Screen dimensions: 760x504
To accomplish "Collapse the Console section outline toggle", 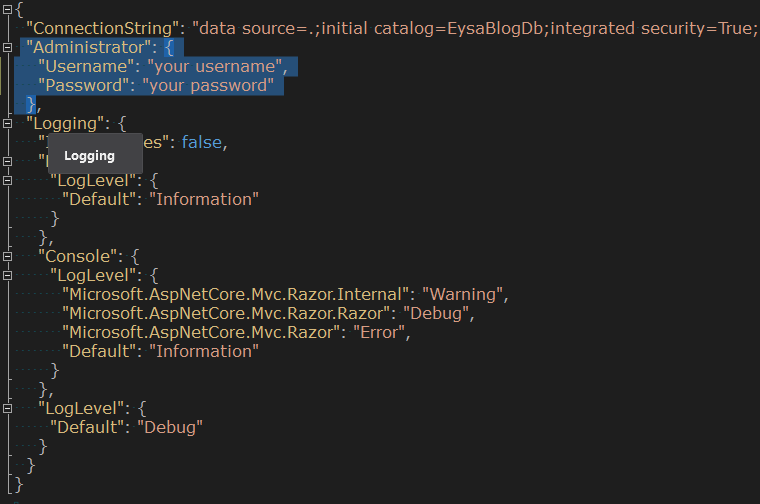I will tap(9, 256).
